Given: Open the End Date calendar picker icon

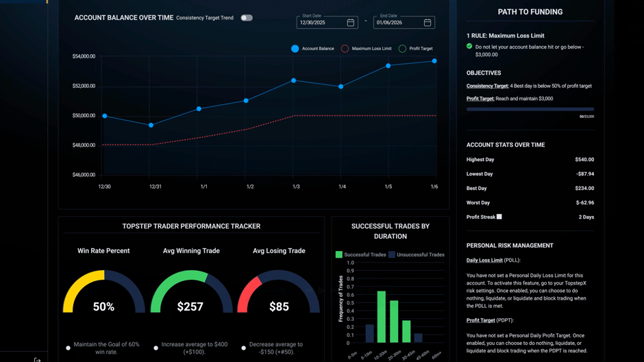Looking at the screenshot, I should tap(427, 23).
